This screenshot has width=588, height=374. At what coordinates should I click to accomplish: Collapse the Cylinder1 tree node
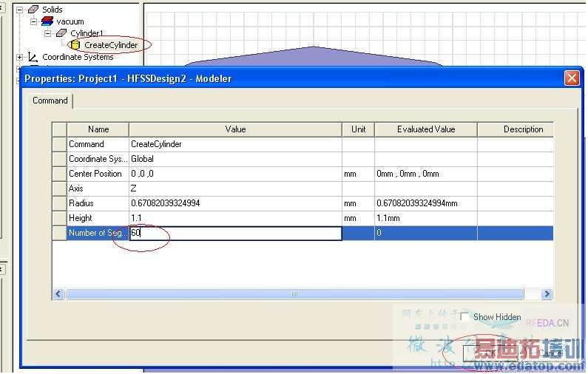[x=47, y=34]
